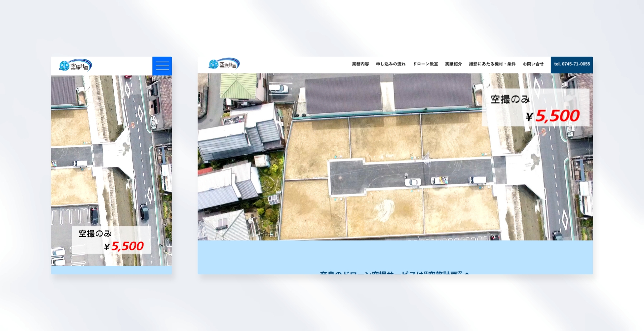644x331 pixels.
Task: Click the 空旅計画 logo in desktop header
Action: [x=224, y=64]
